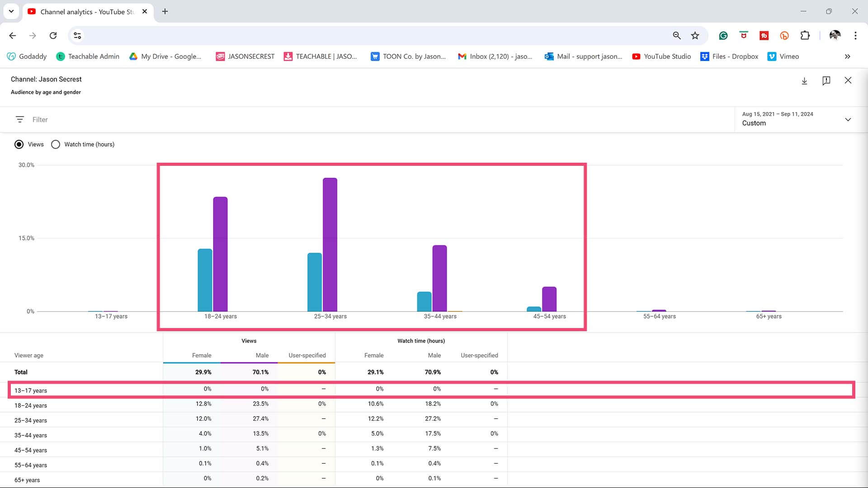Open site information icon in address bar
The image size is (868, 488).
77,36
